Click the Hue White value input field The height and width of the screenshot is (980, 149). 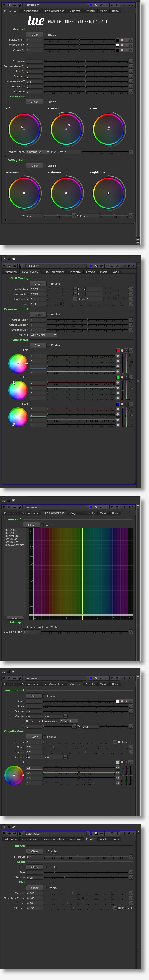point(38,289)
